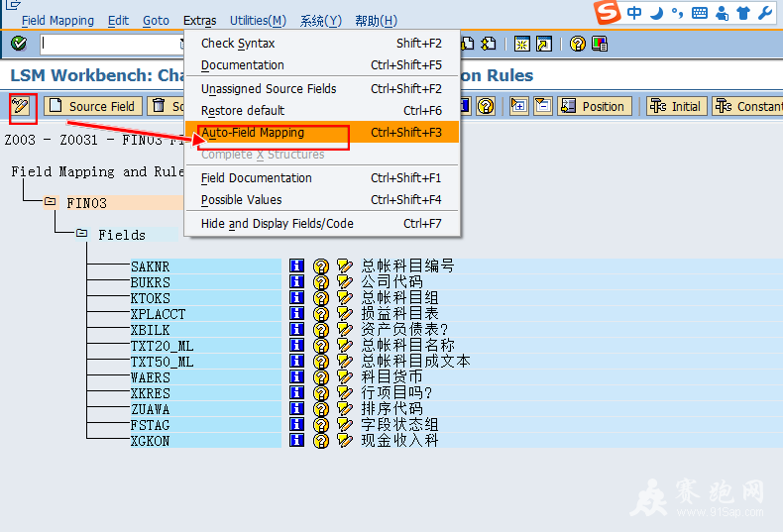Select the WAERS field row
This screenshot has width=783, height=532.
pos(206,377)
